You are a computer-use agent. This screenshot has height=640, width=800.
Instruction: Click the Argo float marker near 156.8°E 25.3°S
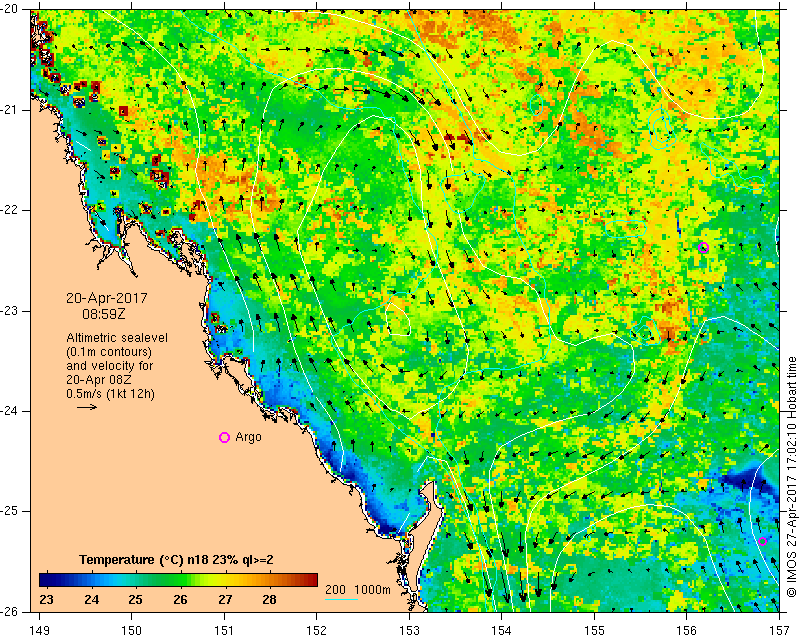click(762, 541)
